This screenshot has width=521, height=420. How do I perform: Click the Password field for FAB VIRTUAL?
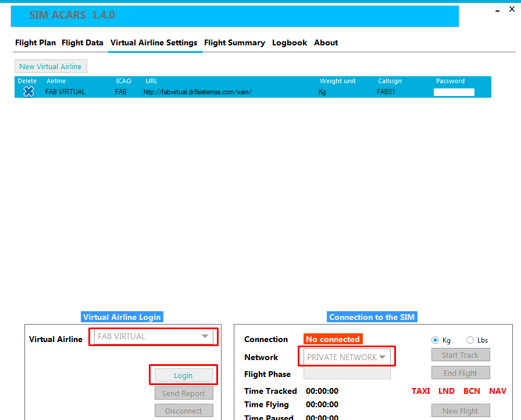tap(454, 92)
